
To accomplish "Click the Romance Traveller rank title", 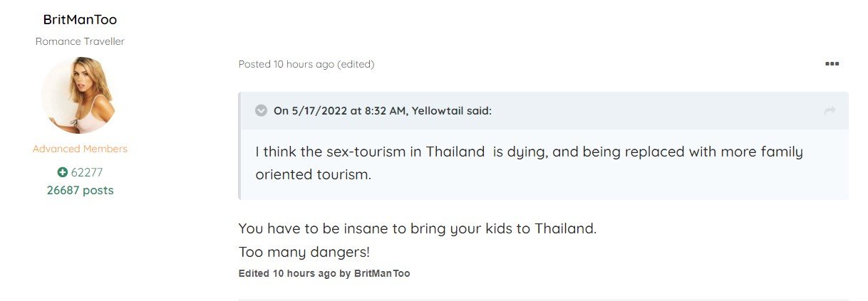I will [x=80, y=41].
